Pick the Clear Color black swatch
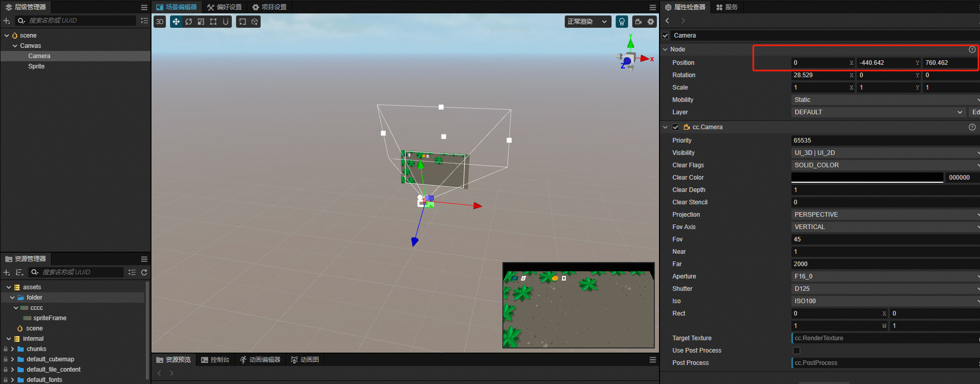Image resolution: width=980 pixels, height=384 pixels. (867, 178)
